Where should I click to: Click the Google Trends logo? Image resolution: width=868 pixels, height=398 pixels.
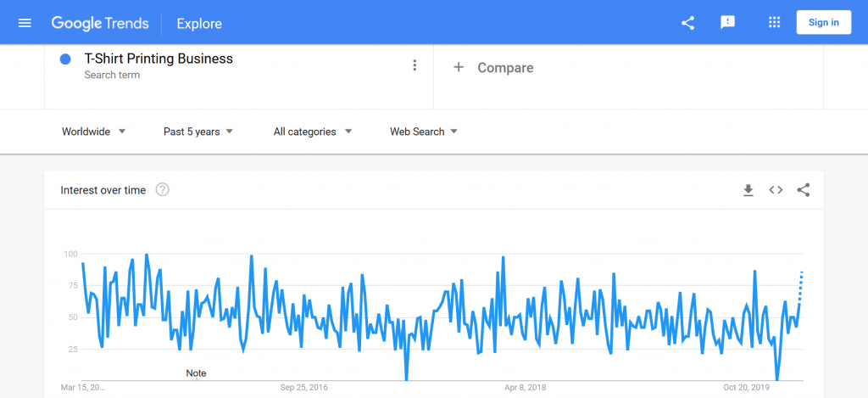pyautogui.click(x=100, y=23)
